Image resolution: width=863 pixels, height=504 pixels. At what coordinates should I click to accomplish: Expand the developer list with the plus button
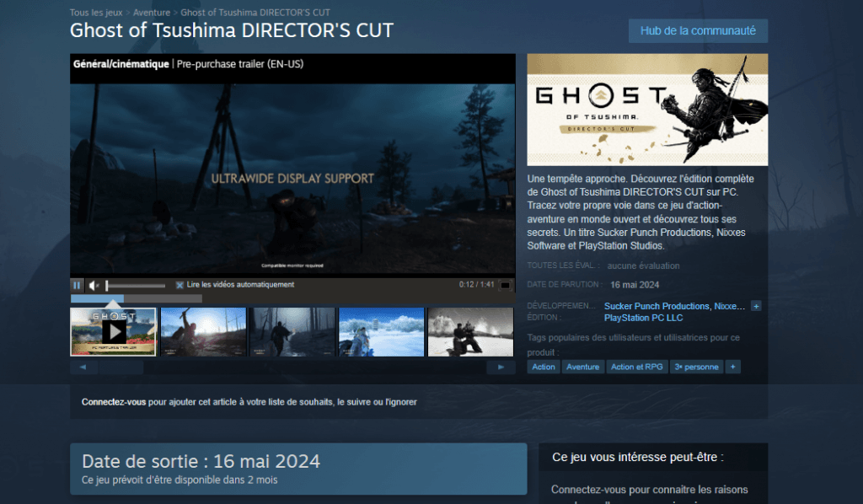coord(756,306)
